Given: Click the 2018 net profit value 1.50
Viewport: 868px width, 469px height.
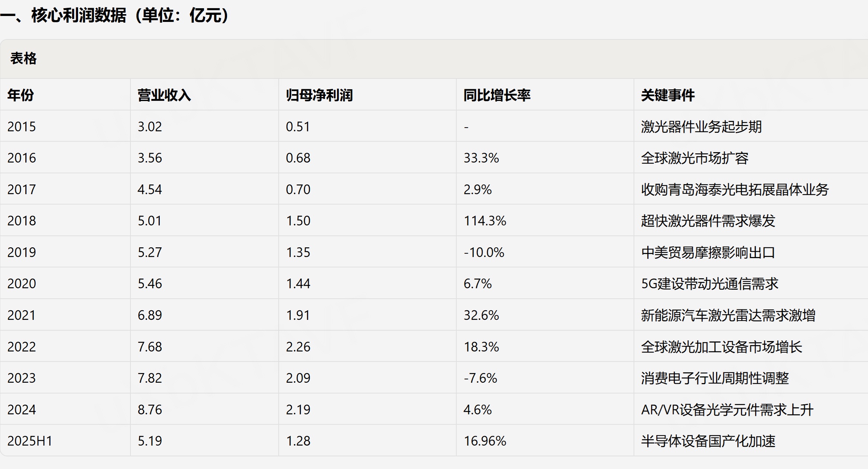Looking at the screenshot, I should pyautogui.click(x=298, y=221).
